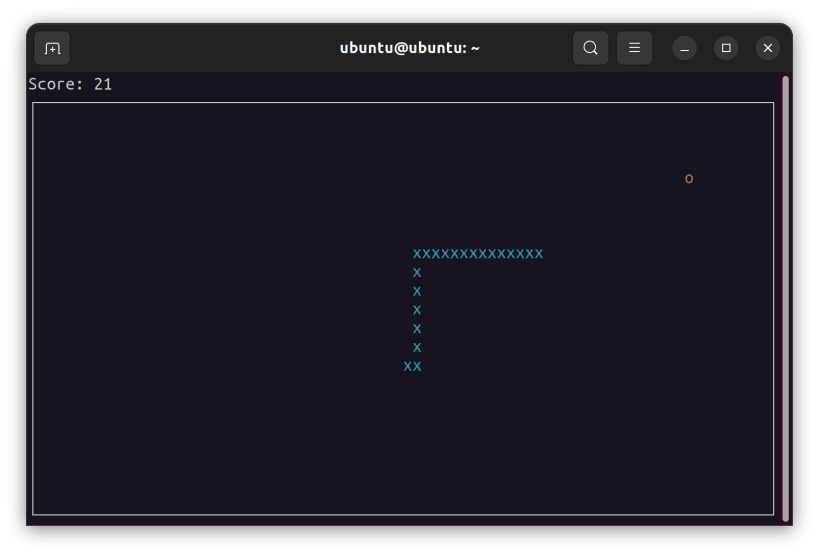Viewport: 819px width, 555px height.
Task: Click the terminal vertical scrollbar
Action: (785, 299)
